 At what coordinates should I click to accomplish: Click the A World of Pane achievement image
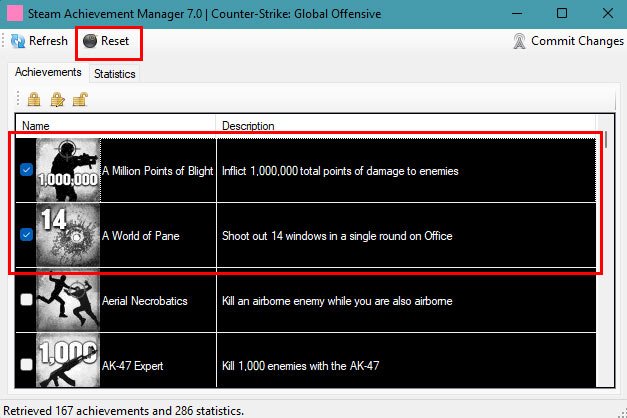tap(68, 235)
